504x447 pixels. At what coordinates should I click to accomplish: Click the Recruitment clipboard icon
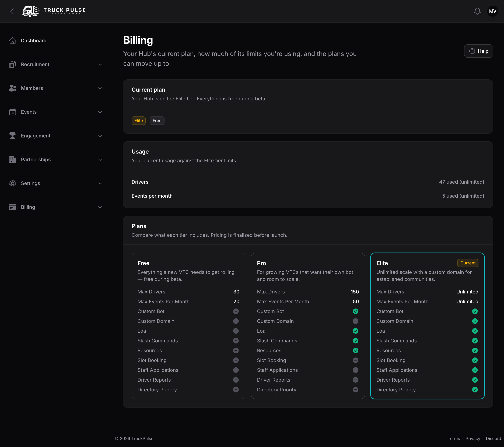13,64
